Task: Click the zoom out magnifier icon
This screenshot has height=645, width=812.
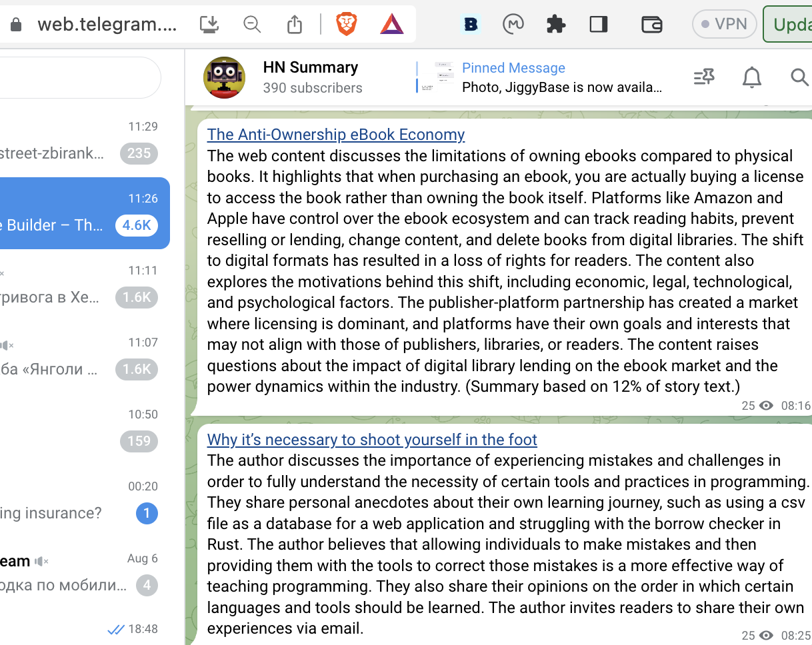Action: pos(252,25)
